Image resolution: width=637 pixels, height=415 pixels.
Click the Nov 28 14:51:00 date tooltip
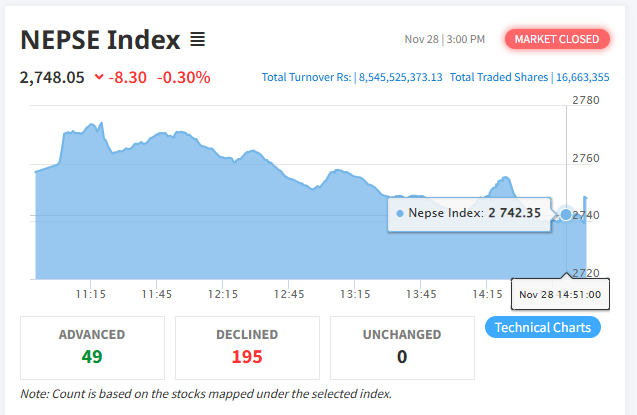(x=560, y=294)
